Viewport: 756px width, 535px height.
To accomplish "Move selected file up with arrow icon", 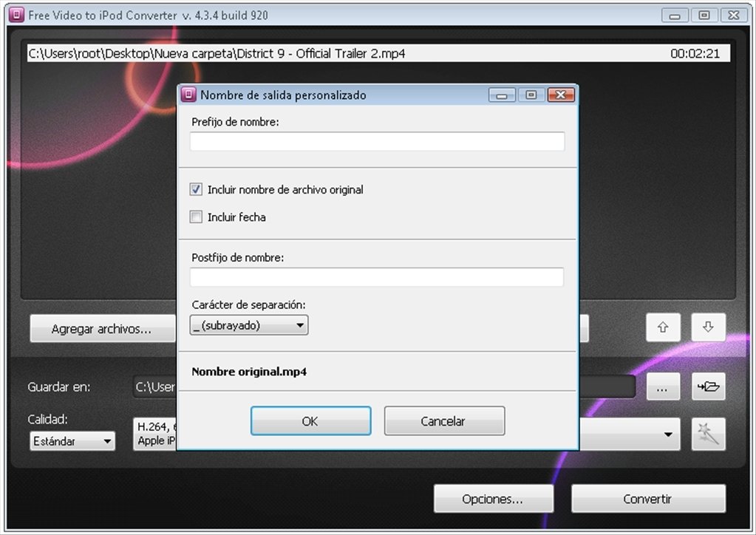I will [x=663, y=327].
